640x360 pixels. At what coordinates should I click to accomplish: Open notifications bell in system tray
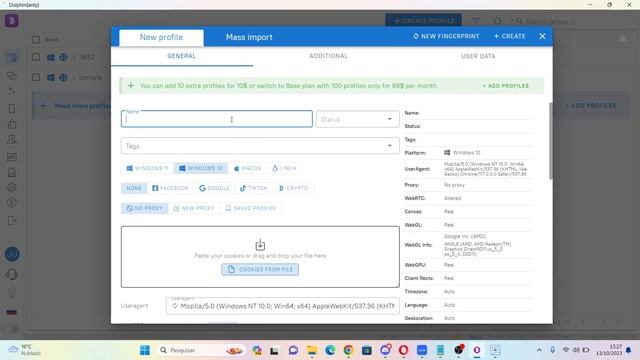coord(628,350)
